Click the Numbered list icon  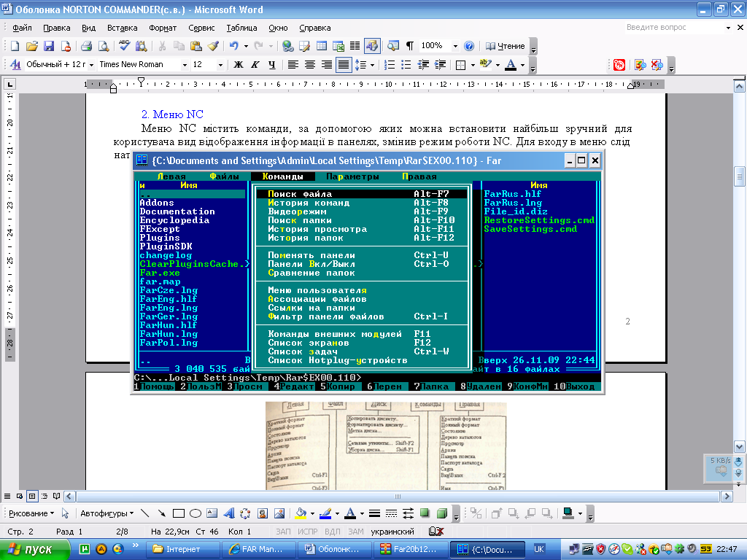click(390, 65)
